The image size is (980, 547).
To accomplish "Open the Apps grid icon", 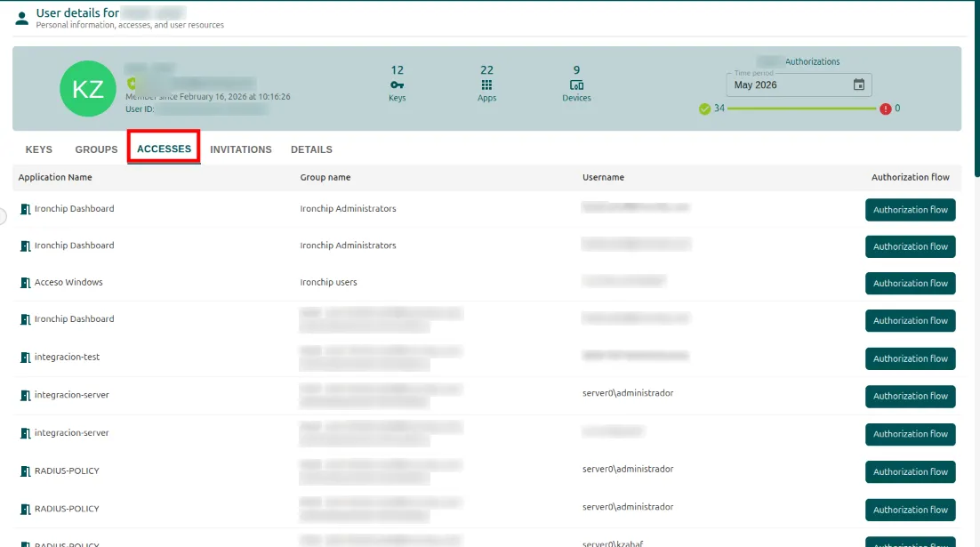I will pos(486,85).
